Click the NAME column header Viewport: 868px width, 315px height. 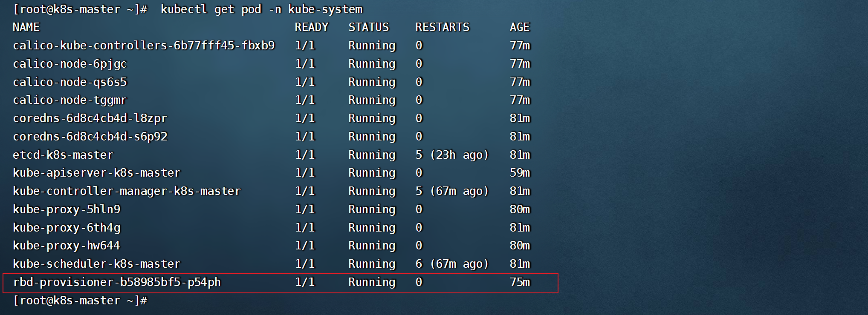pyautogui.click(x=26, y=27)
